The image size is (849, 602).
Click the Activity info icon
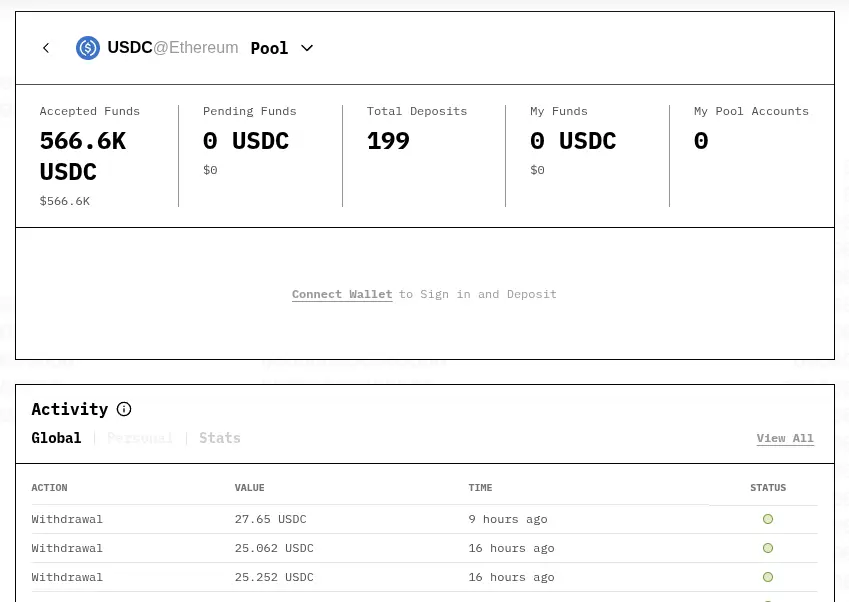(x=124, y=409)
